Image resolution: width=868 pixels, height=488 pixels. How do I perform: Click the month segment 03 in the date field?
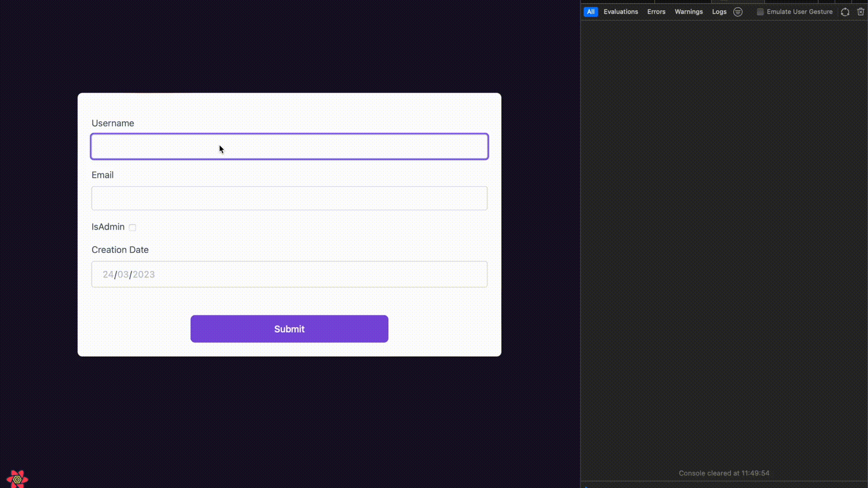click(x=123, y=274)
